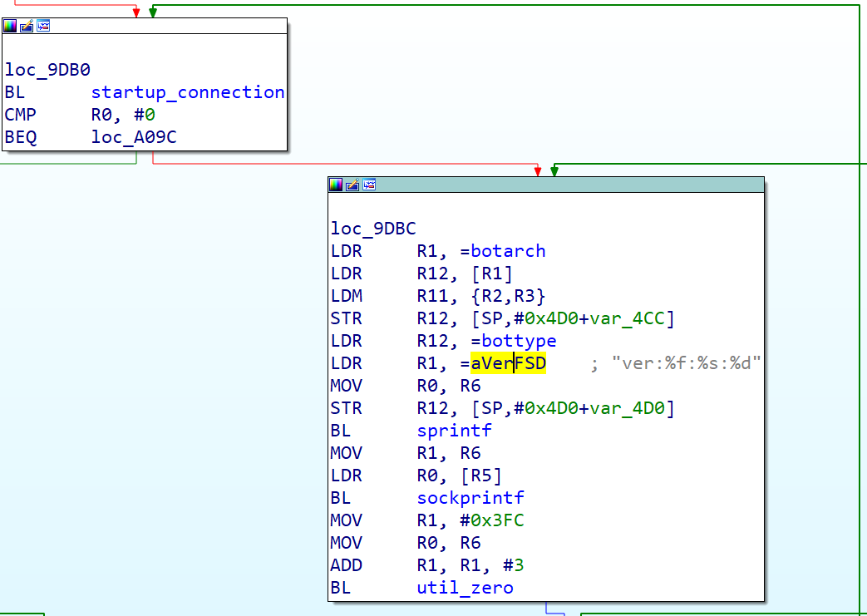Click the #3 immediate in ADD instruction
Image resolution: width=867 pixels, height=616 pixels.
[513, 565]
